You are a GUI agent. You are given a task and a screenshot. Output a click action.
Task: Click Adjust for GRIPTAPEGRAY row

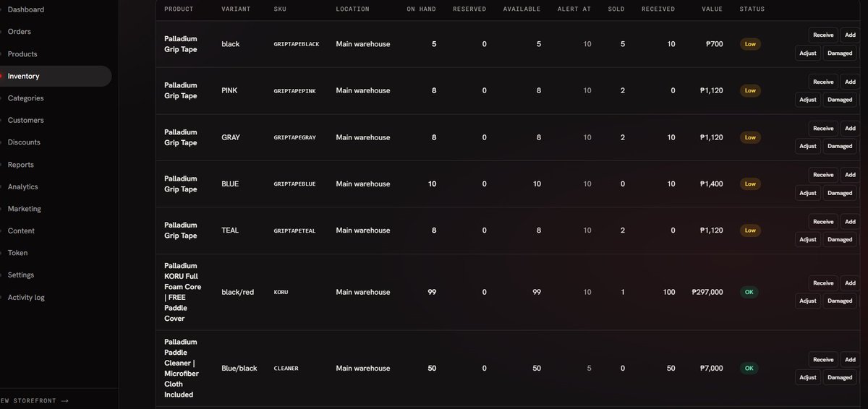(808, 146)
